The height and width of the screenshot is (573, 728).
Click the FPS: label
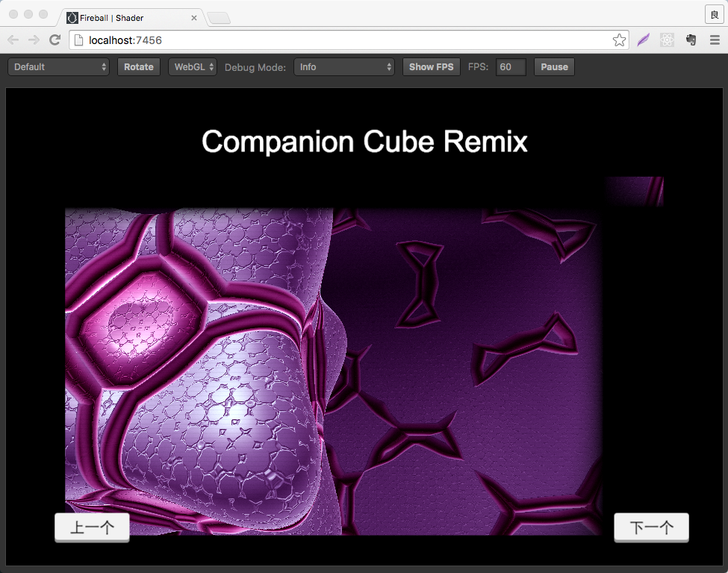pos(478,67)
